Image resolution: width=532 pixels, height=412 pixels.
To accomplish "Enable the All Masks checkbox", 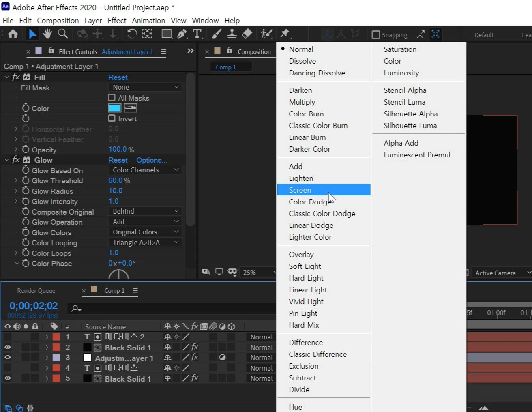I will tap(112, 97).
